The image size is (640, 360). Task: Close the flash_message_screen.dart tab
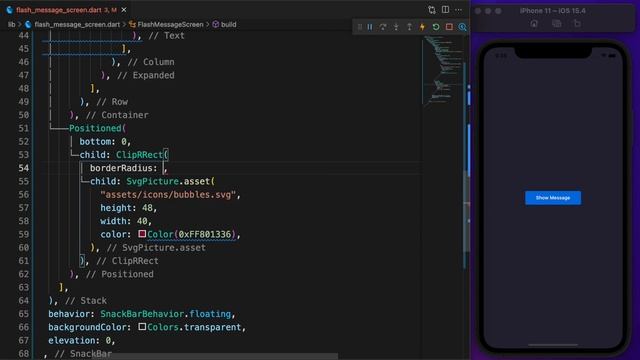[x=124, y=9]
